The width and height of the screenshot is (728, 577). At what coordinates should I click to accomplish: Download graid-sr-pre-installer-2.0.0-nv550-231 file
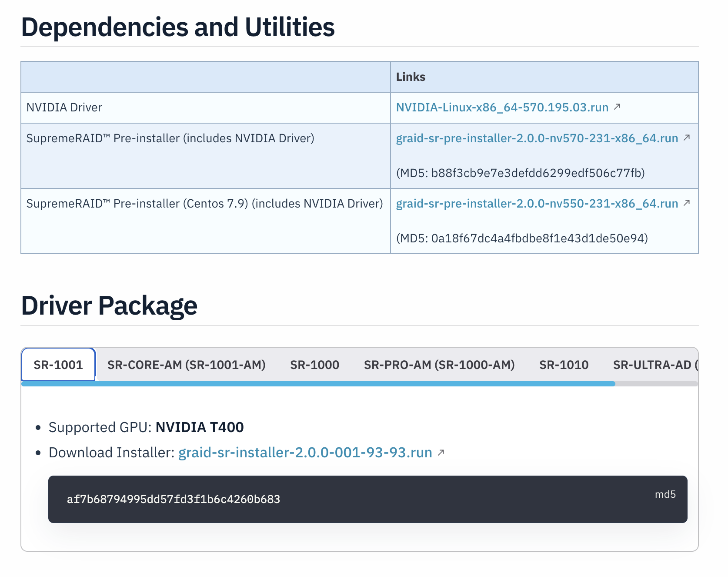point(537,204)
